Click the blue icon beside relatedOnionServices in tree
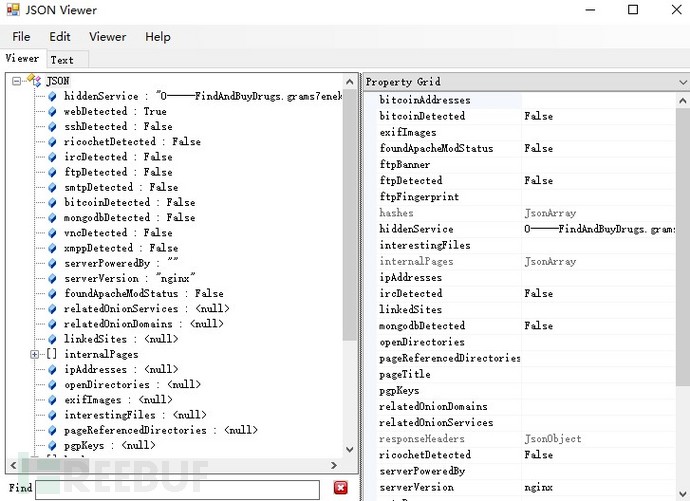The height and width of the screenshot is (501, 690). click(52, 309)
